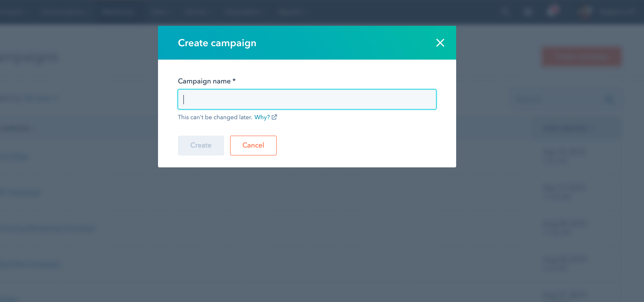Image resolution: width=644 pixels, height=302 pixels.
Task: Click the blurred user avatar in top bar
Action: (585, 11)
